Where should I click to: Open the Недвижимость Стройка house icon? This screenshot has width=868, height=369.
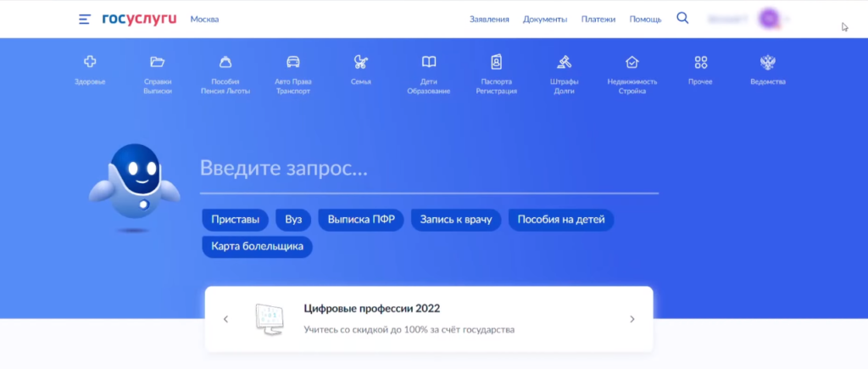[x=632, y=62]
